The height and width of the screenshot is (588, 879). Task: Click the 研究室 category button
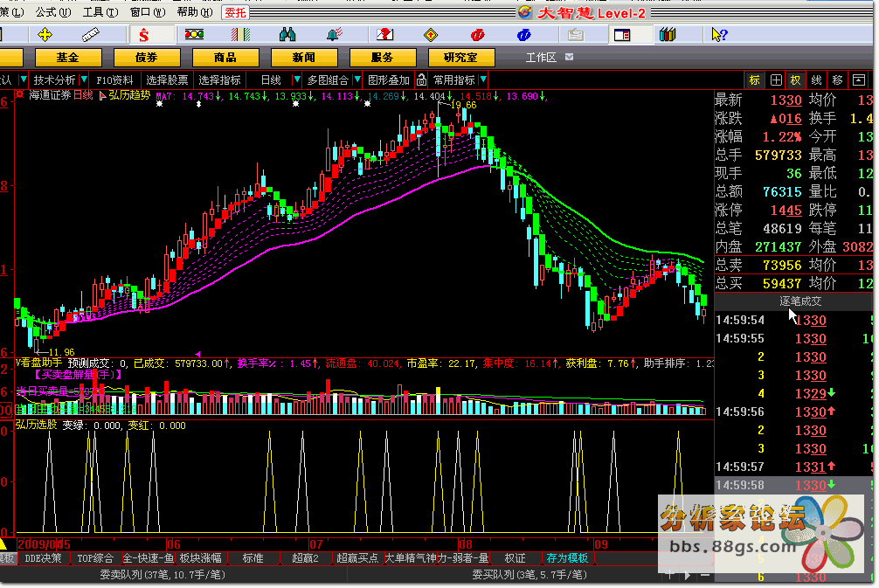[x=460, y=57]
